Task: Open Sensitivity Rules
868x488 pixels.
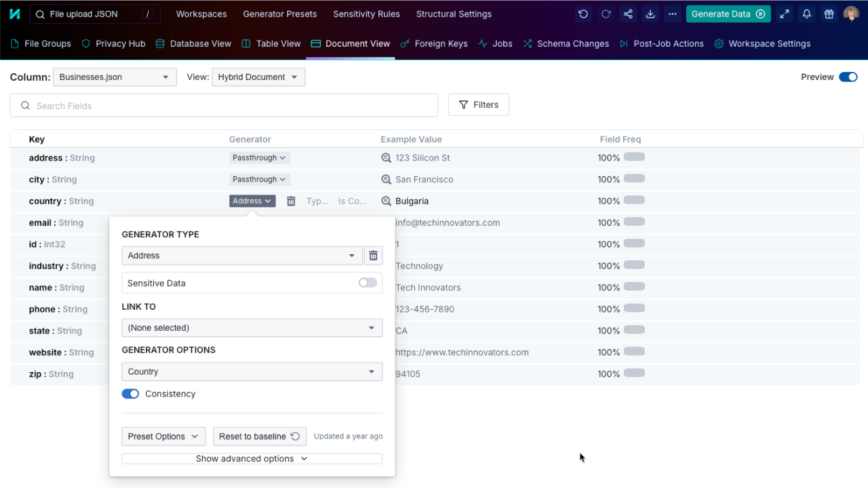Action: 366,14
